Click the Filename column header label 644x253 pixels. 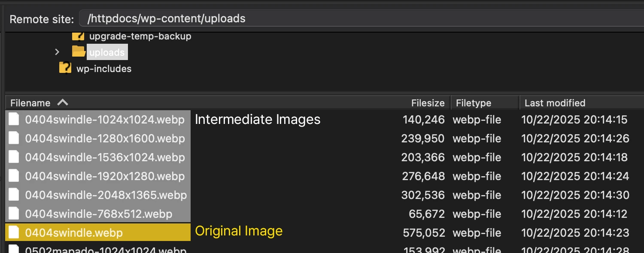tap(30, 103)
